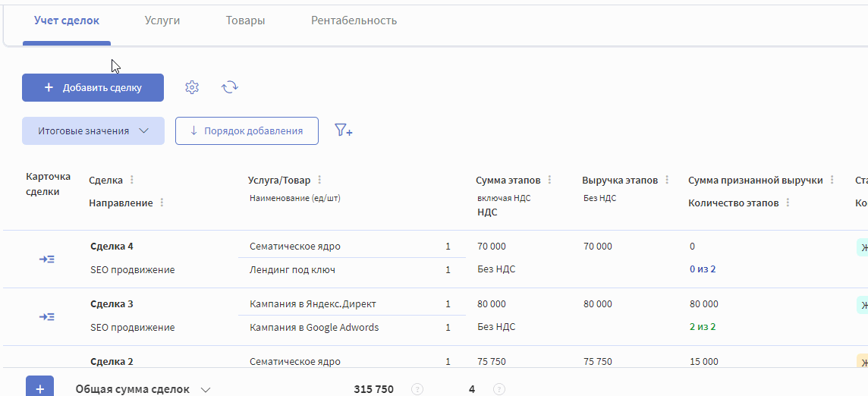Open the three-dot menu beside Услуга/Товар
Viewport: 868px width, 396px height.
[x=319, y=180]
